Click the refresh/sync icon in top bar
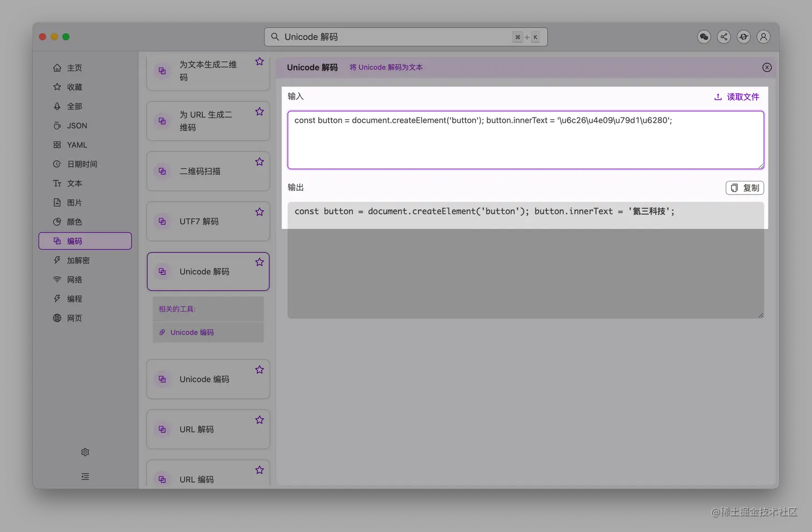 744,37
